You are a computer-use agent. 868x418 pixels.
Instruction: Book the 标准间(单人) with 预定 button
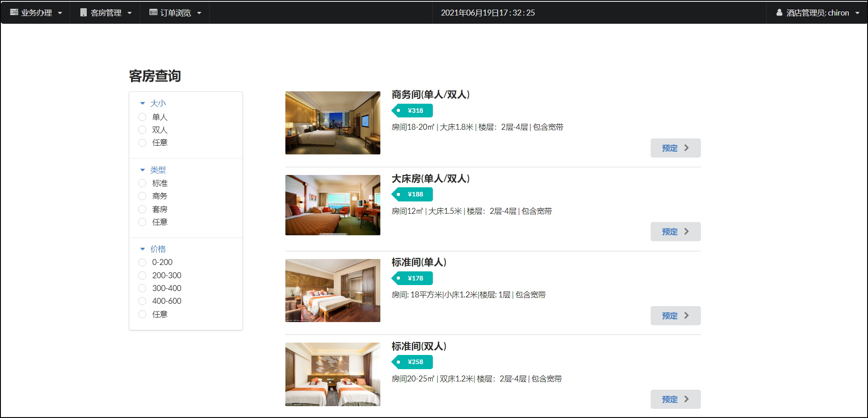click(x=675, y=316)
